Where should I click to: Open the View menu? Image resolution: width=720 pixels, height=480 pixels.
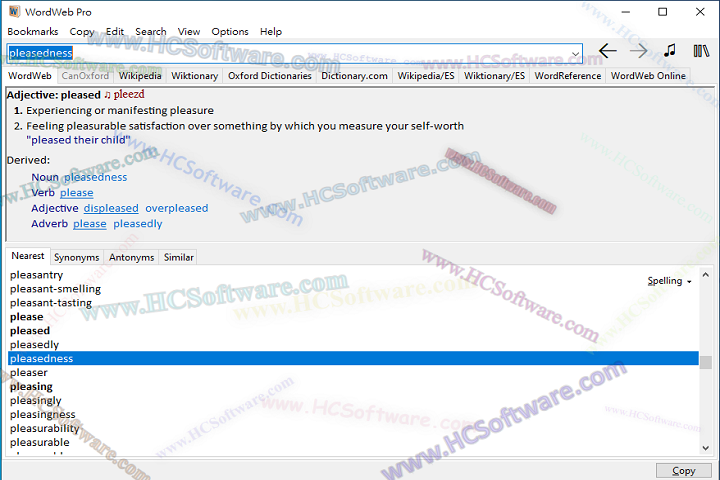click(x=189, y=32)
